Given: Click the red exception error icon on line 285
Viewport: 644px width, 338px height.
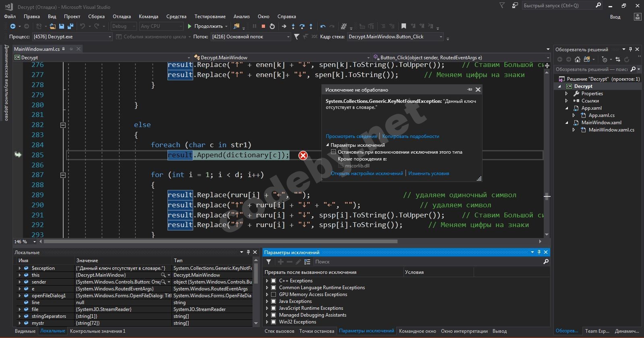Looking at the screenshot, I should coord(303,155).
